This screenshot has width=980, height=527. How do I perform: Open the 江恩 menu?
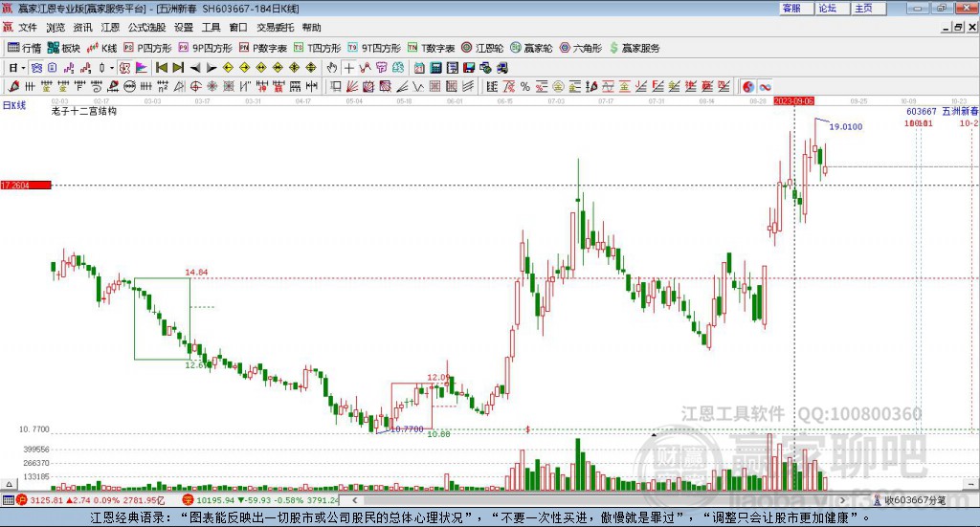(x=110, y=28)
